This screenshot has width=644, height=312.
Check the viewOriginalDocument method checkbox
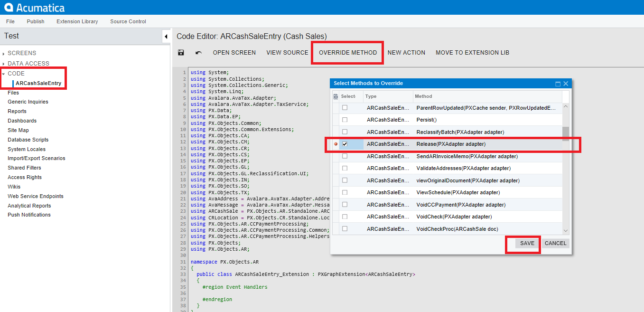point(345,180)
